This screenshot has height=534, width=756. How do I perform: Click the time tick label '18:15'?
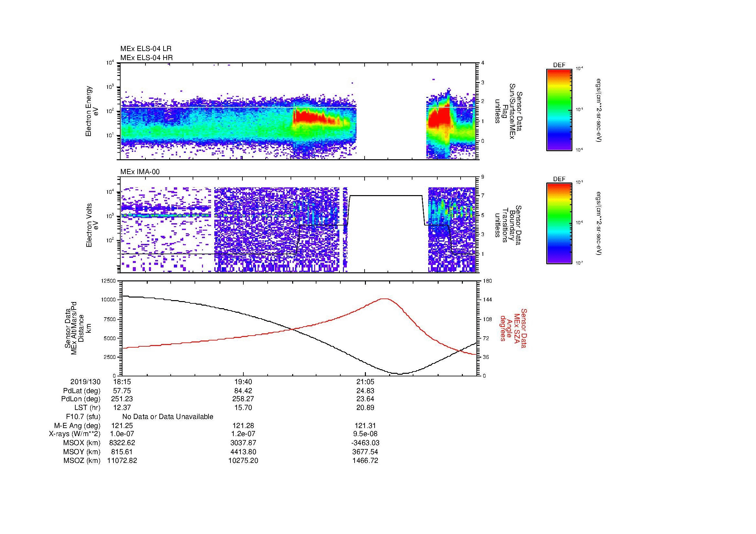pyautogui.click(x=122, y=382)
